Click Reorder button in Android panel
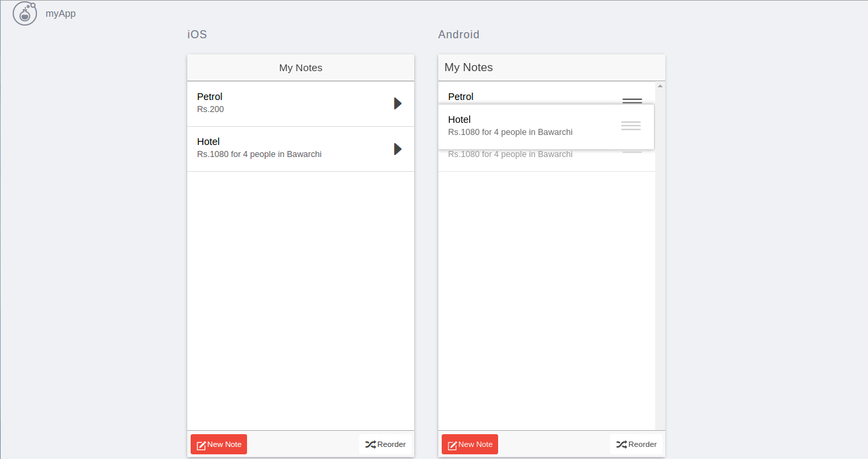 [x=636, y=444]
